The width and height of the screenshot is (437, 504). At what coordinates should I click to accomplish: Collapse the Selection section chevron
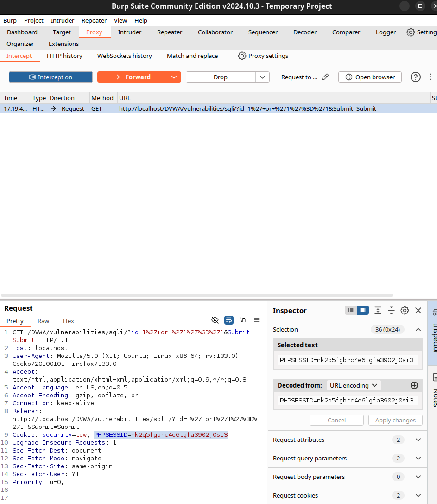(x=418, y=330)
